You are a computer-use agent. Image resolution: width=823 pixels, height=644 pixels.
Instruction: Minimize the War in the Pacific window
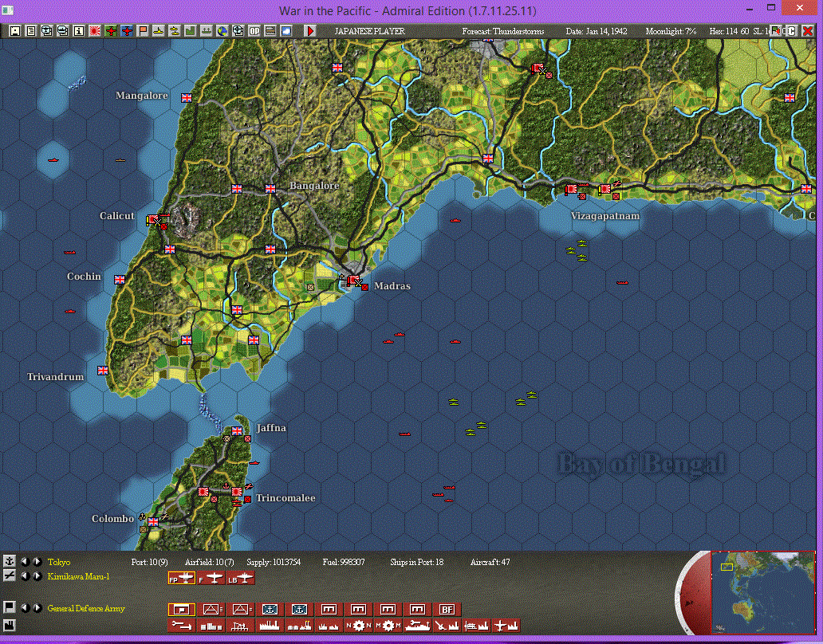(750, 9)
